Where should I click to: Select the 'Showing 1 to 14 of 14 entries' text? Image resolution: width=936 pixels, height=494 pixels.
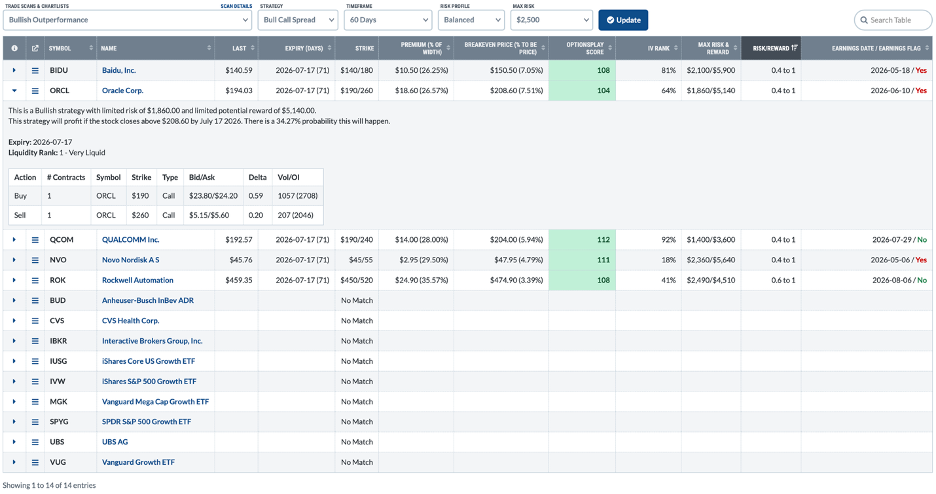(x=50, y=486)
